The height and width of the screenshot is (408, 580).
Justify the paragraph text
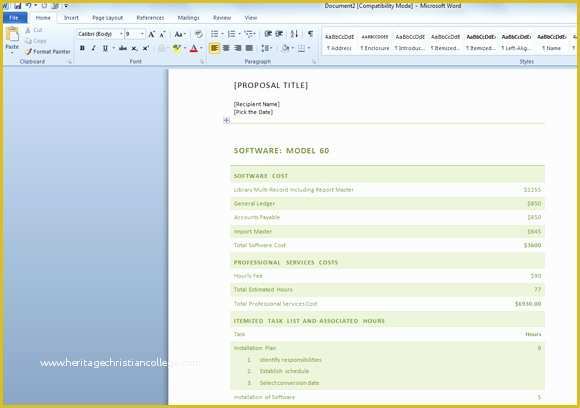click(250, 48)
